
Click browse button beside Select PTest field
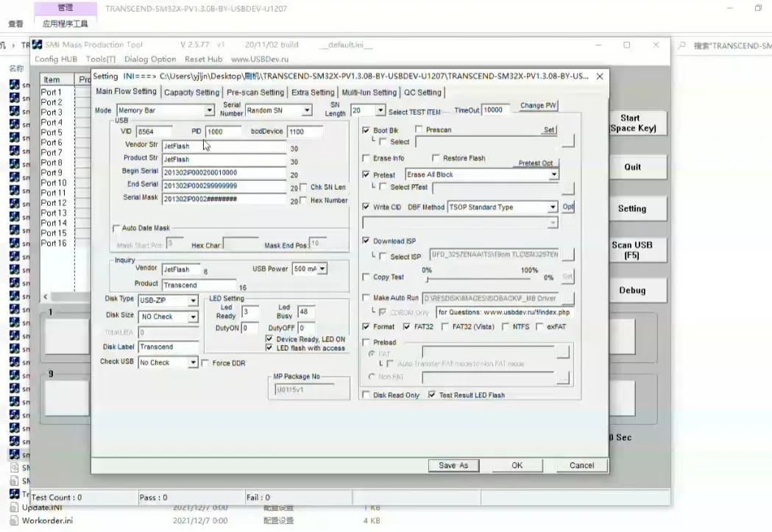[567, 188]
